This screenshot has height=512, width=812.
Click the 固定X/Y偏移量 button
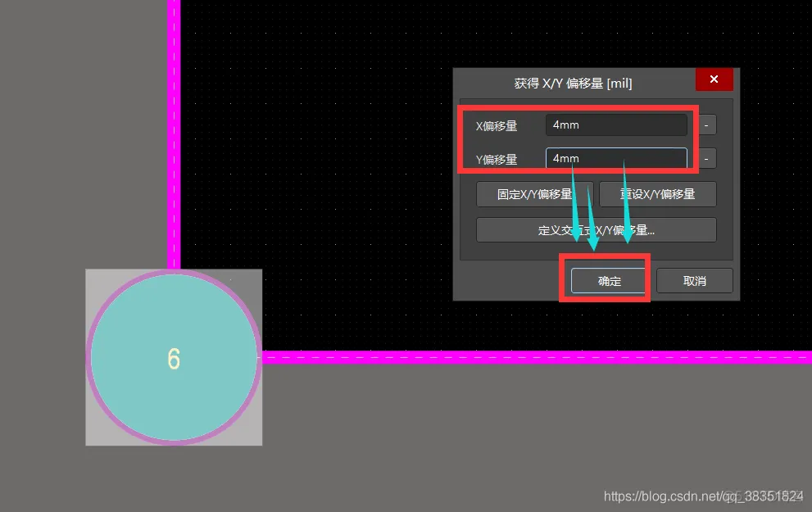tap(534, 194)
